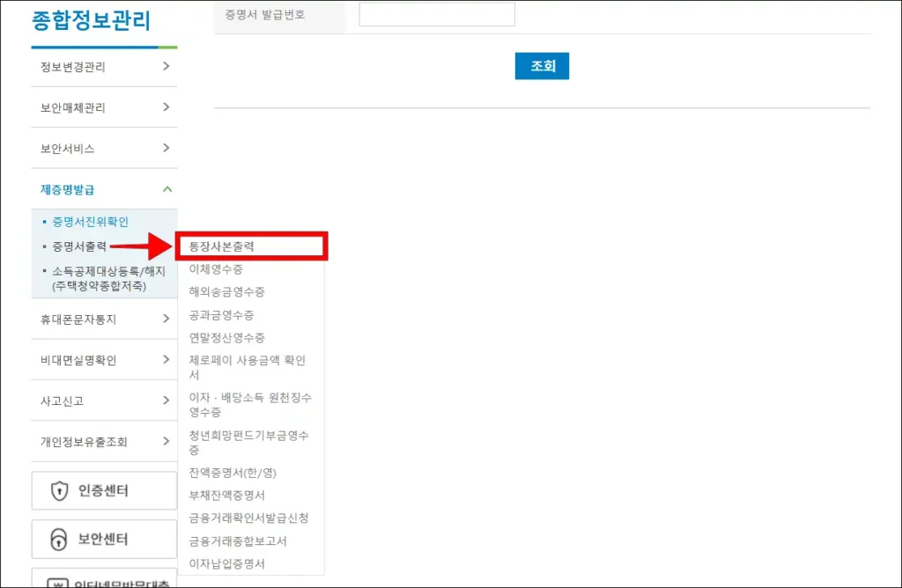Click the shield icon in 인증센터
The height and width of the screenshot is (588, 902).
(x=59, y=491)
